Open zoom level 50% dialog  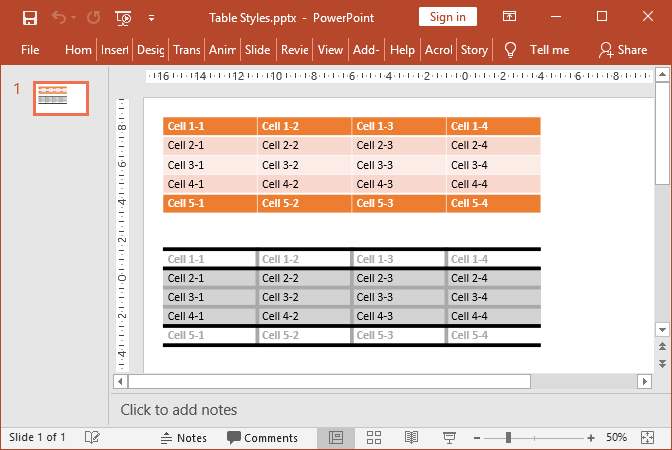coord(616,438)
